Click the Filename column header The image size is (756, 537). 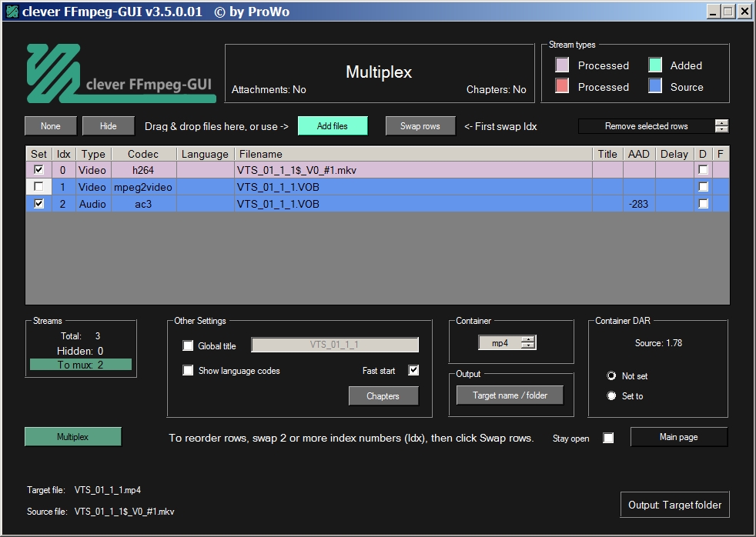[413, 154]
